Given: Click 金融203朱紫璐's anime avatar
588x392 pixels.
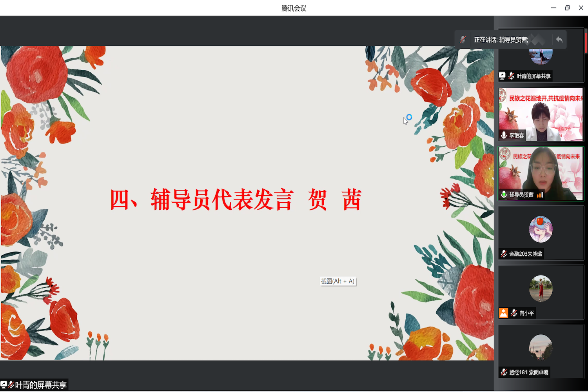Looking at the screenshot, I should [541, 229].
